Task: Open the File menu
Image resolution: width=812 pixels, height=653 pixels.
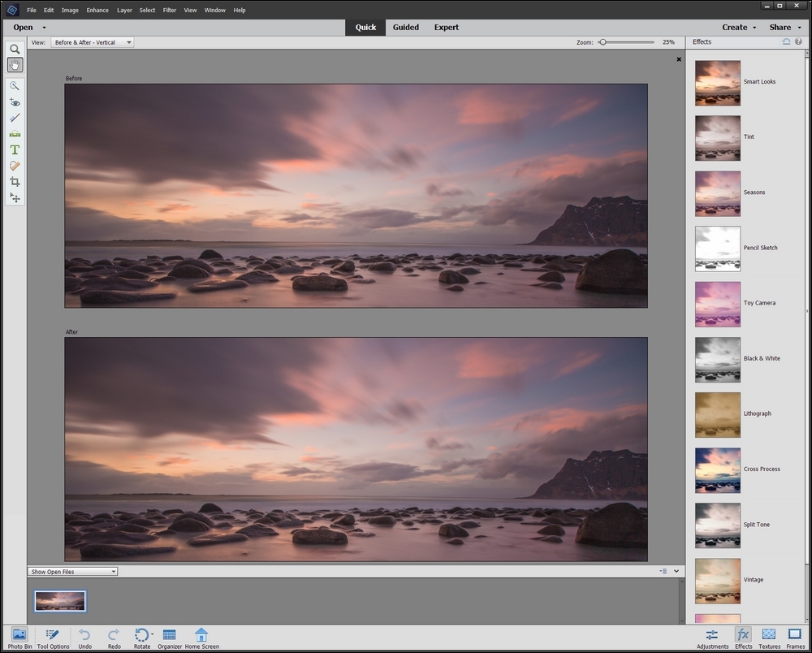Action: click(x=32, y=11)
